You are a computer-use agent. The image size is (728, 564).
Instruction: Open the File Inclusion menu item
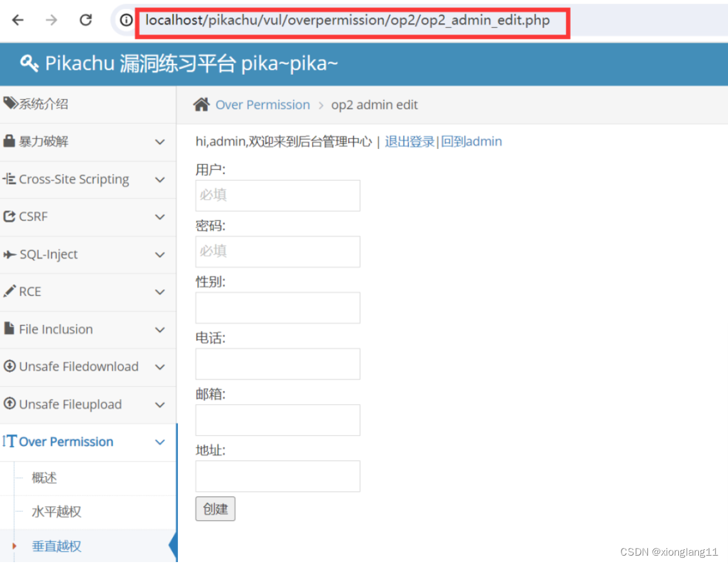55,329
